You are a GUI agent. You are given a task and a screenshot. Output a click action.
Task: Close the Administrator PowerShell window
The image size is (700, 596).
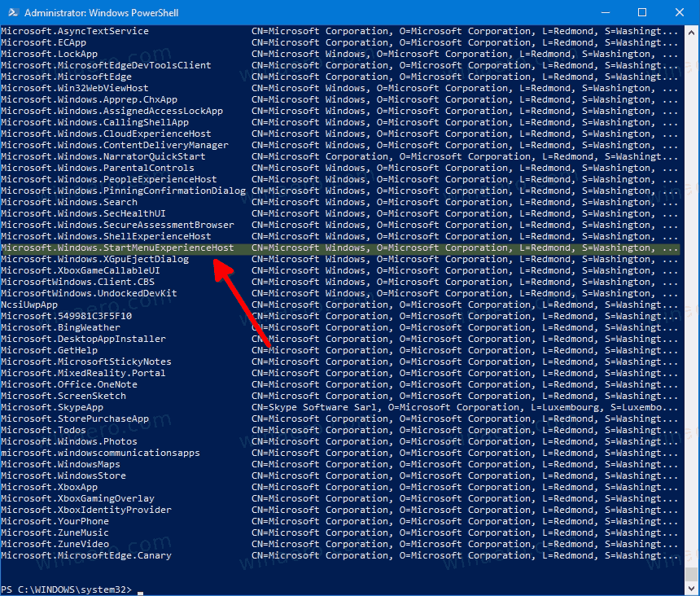679,12
